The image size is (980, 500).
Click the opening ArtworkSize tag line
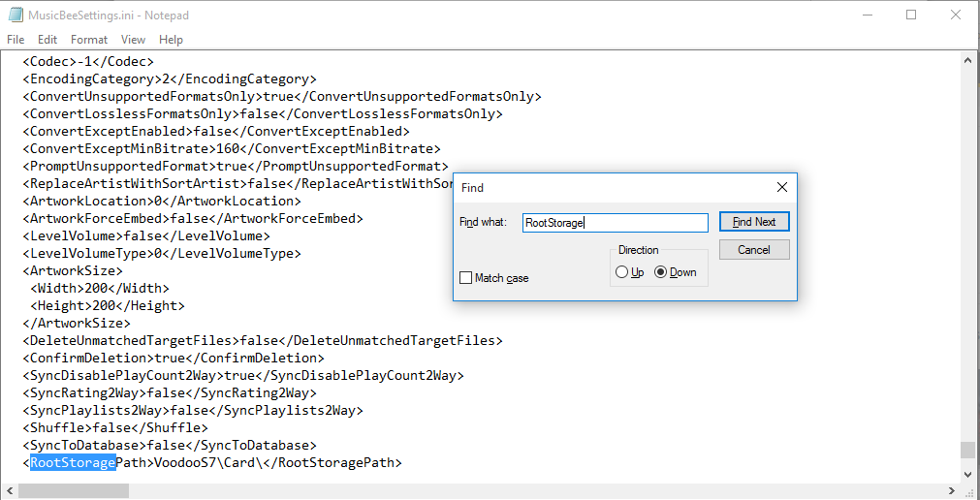[73, 271]
